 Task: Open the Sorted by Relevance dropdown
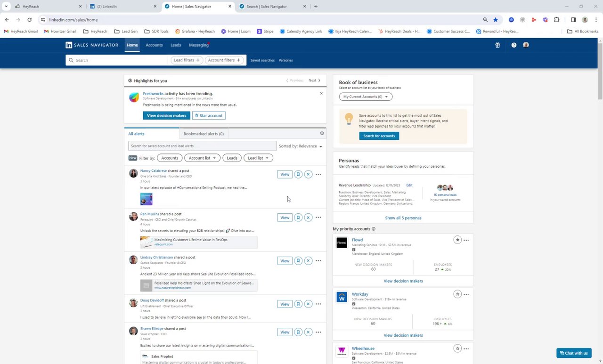(301, 146)
